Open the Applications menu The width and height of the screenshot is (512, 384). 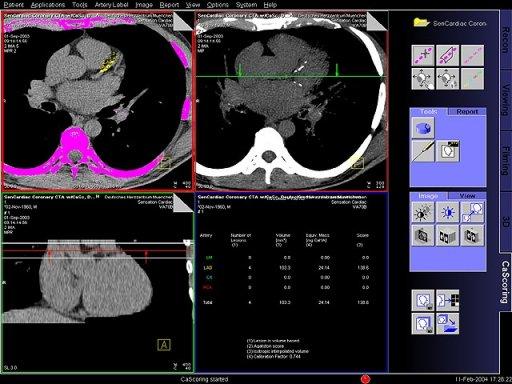pyautogui.click(x=48, y=5)
